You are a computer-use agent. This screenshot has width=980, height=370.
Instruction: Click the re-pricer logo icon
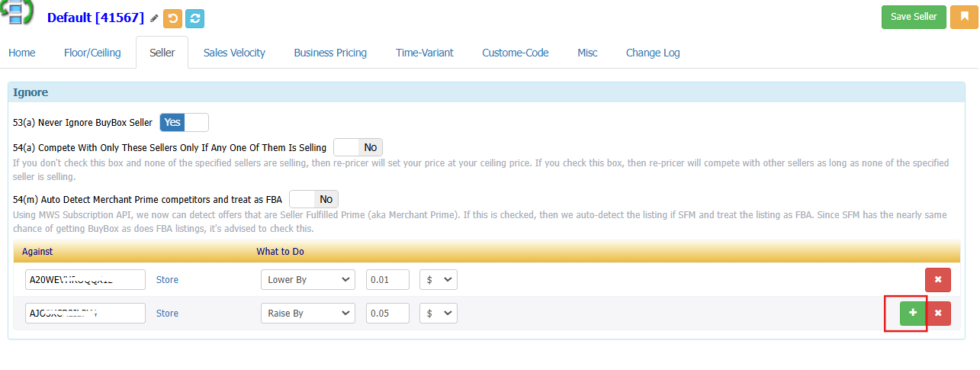pos(17,13)
